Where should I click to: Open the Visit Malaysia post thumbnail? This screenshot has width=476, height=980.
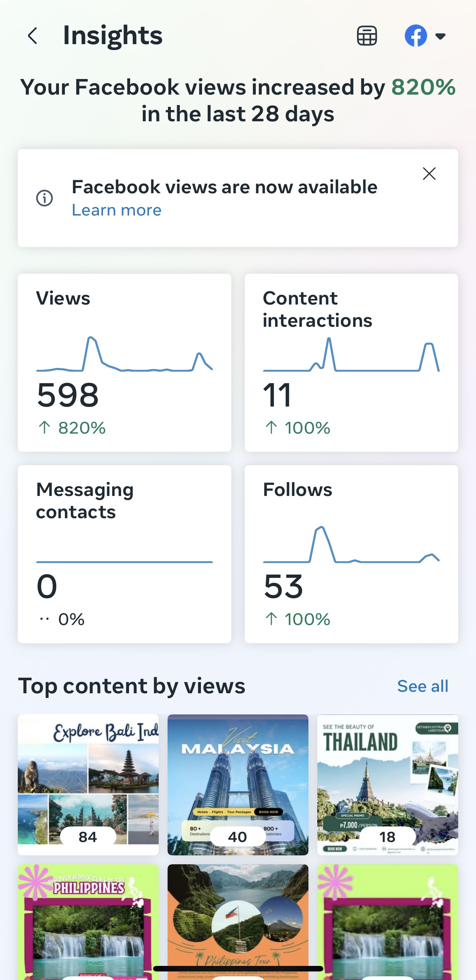238,784
